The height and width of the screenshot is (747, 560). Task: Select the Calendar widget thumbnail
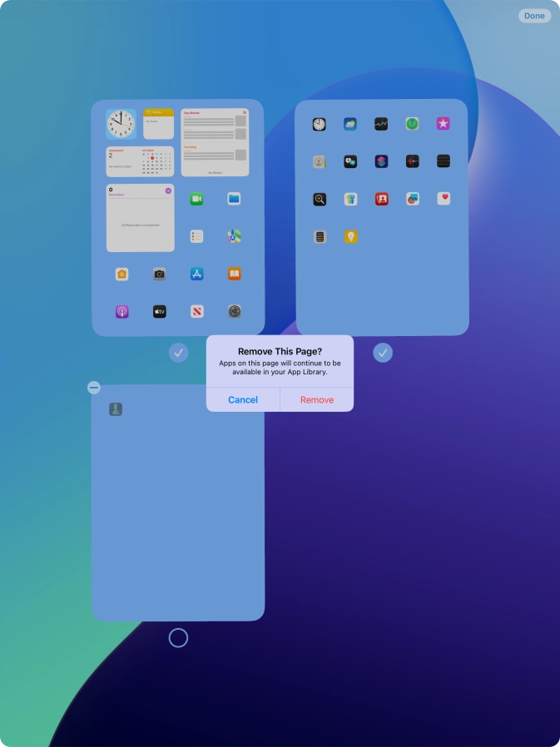point(141,162)
